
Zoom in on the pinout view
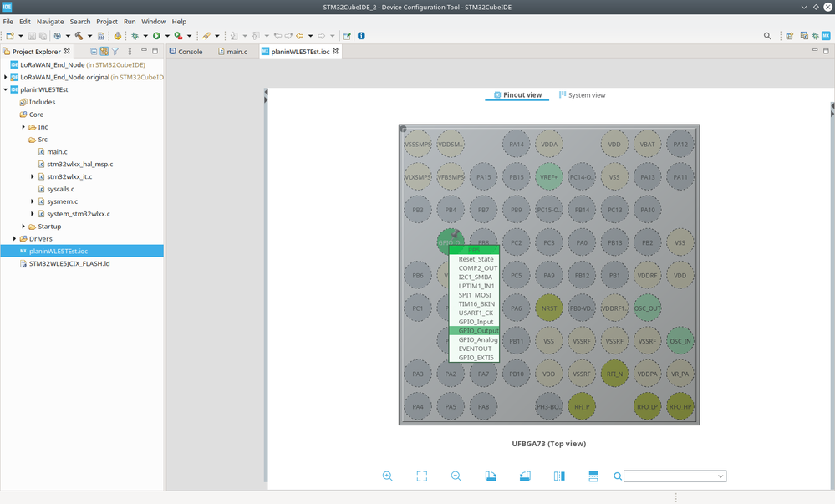pyautogui.click(x=388, y=476)
